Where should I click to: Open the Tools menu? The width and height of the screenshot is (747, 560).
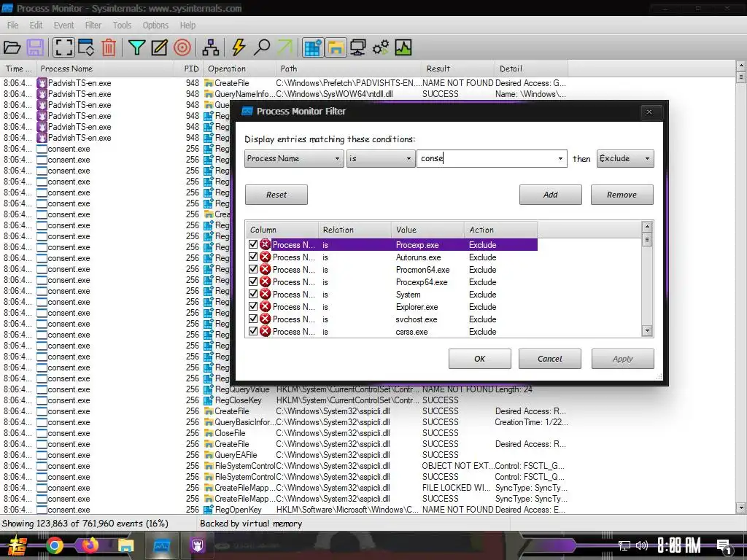[x=122, y=26]
